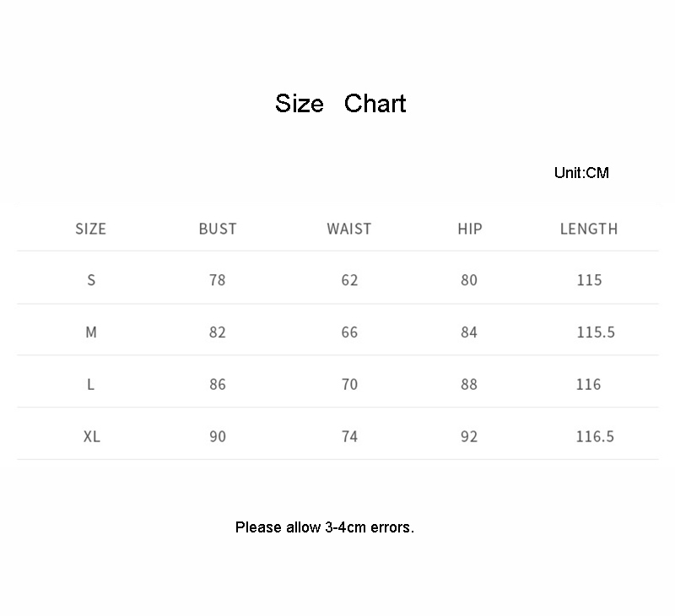
Task: Select the BUST column header
Action: 218,229
